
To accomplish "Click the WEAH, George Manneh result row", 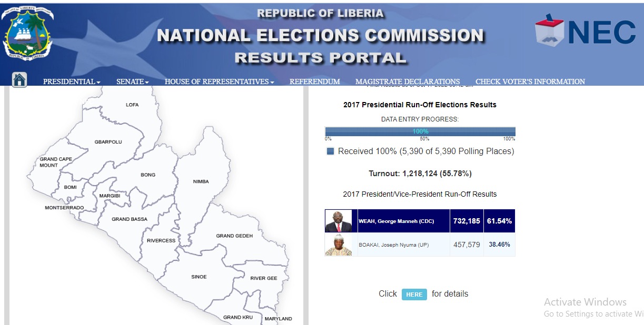I will click(x=403, y=221).
